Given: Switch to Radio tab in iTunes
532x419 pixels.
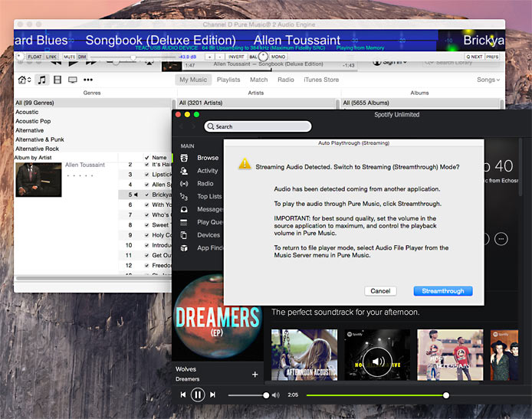Looking at the screenshot, I should pyautogui.click(x=286, y=80).
